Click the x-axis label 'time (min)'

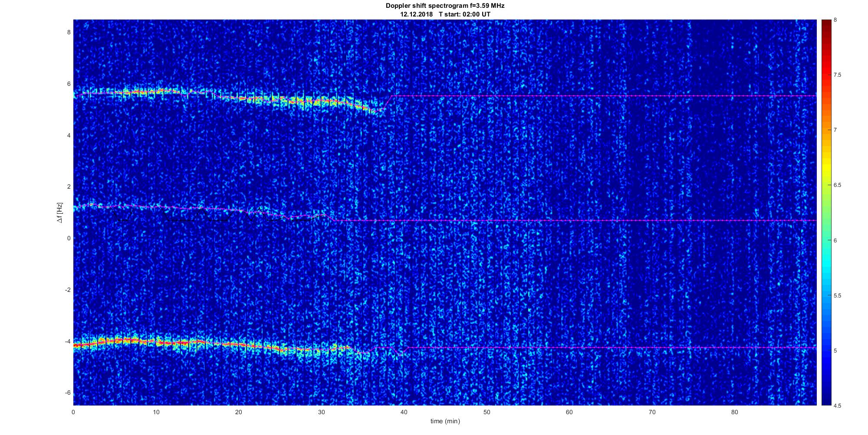(x=445, y=421)
